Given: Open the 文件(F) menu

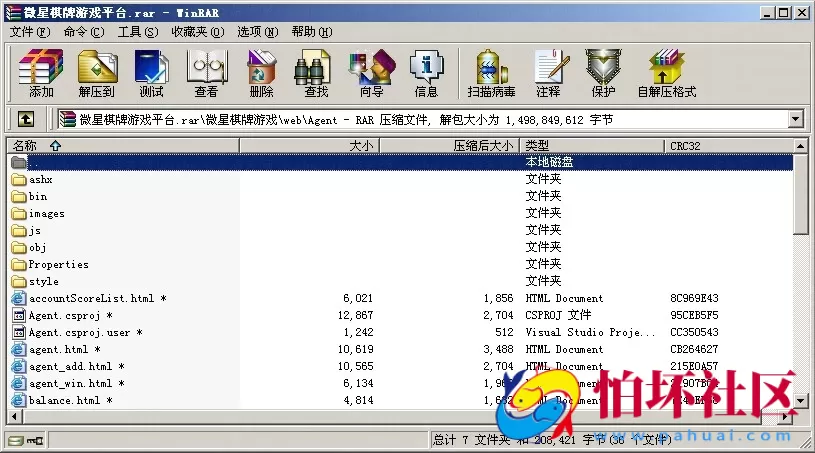Looking at the screenshot, I should point(30,32).
